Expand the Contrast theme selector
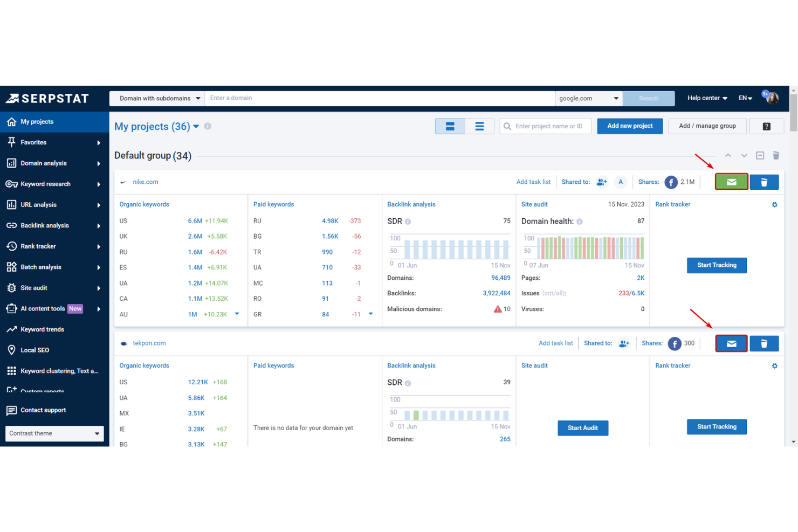798x532 pixels. 54,433
